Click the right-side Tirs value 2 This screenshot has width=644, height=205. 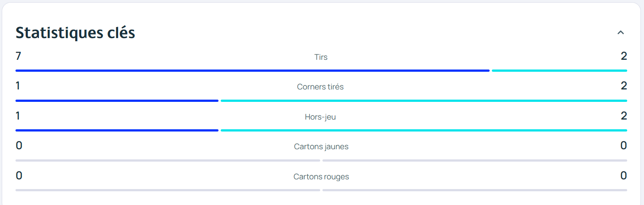624,56
